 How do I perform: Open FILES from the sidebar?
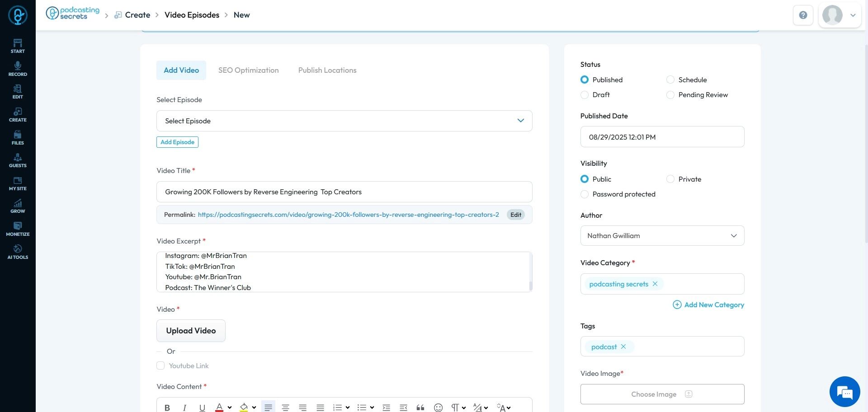[x=18, y=138]
